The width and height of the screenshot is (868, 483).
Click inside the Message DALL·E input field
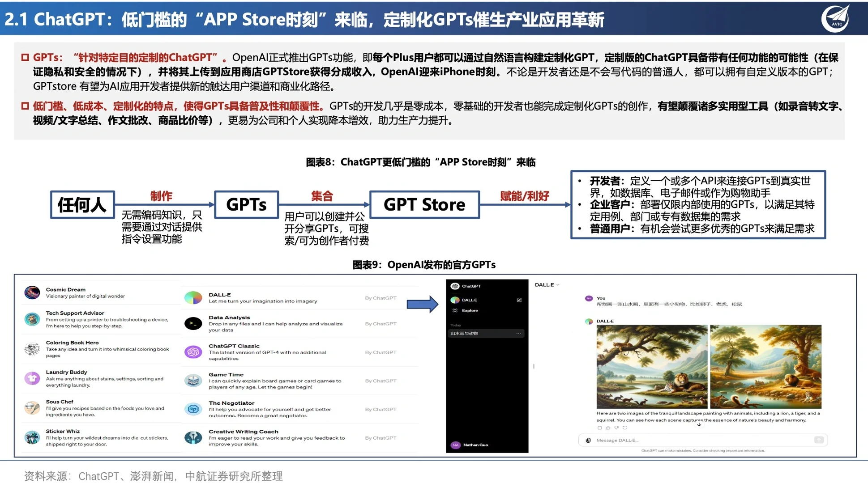[x=703, y=440]
